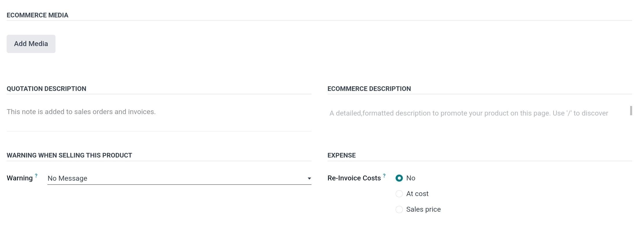This screenshot has width=644, height=225.
Task: Choose the At cost radio option
Action: pyautogui.click(x=399, y=194)
